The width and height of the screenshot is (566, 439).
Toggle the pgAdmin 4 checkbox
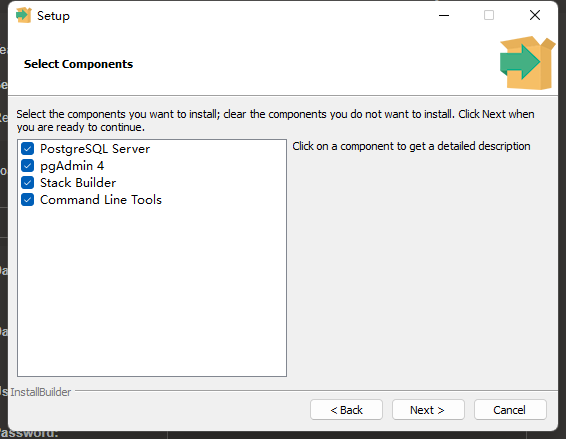[x=27, y=165]
